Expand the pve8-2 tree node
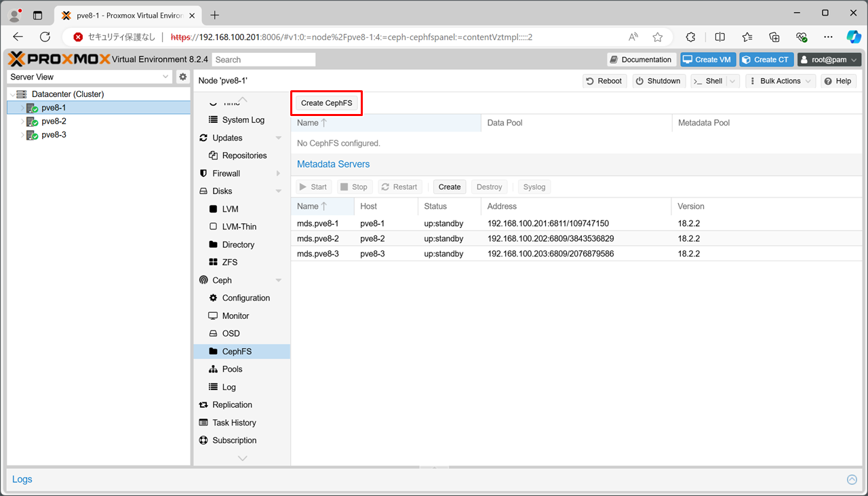The image size is (868, 496). [22, 121]
